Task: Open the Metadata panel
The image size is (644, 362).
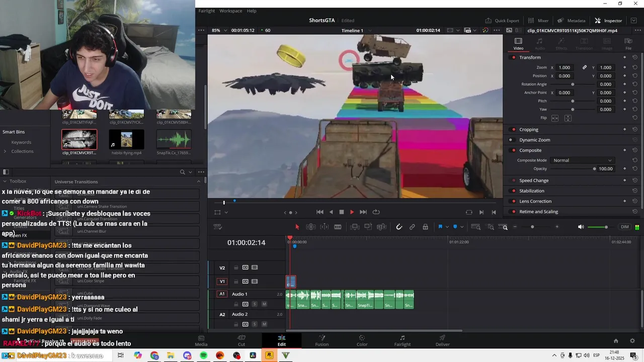Action: (x=572, y=21)
